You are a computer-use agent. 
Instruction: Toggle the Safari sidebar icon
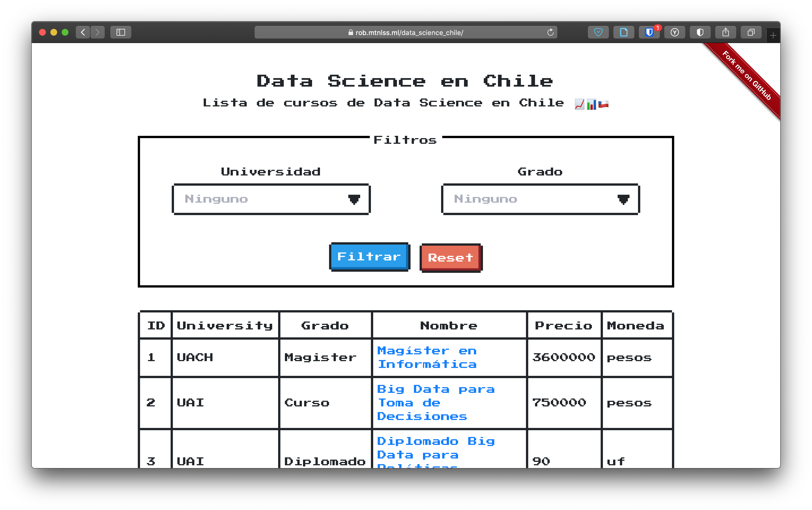coord(121,32)
